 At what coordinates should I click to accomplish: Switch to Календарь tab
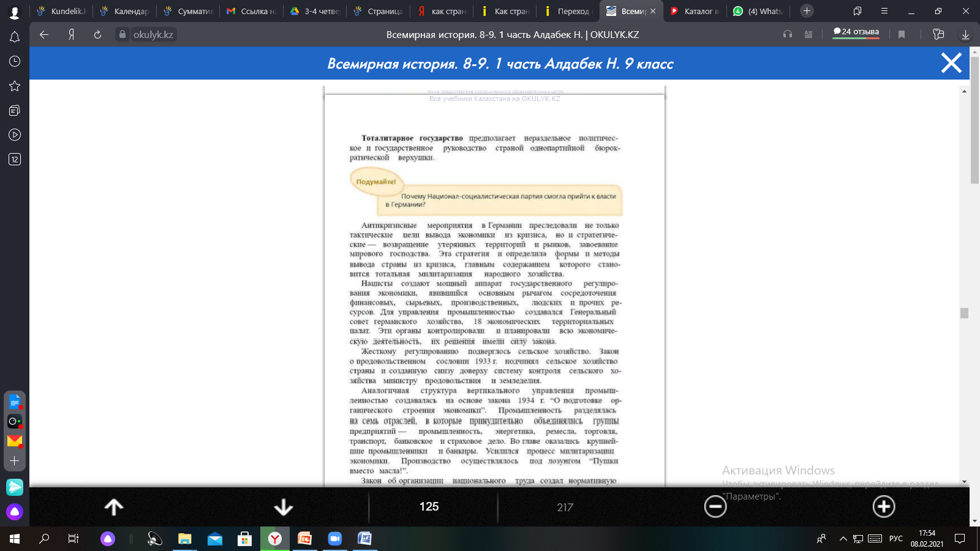125,11
